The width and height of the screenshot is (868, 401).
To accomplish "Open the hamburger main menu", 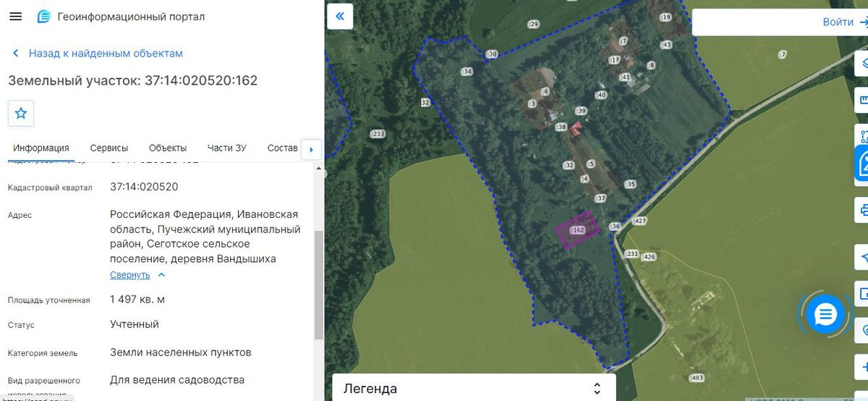I will (x=15, y=17).
